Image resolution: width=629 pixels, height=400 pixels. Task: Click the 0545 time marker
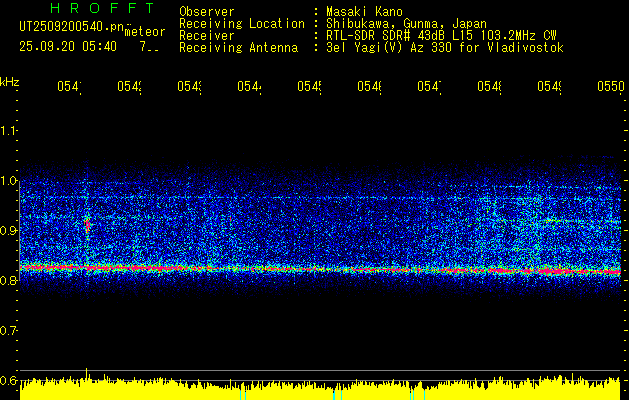310,86
